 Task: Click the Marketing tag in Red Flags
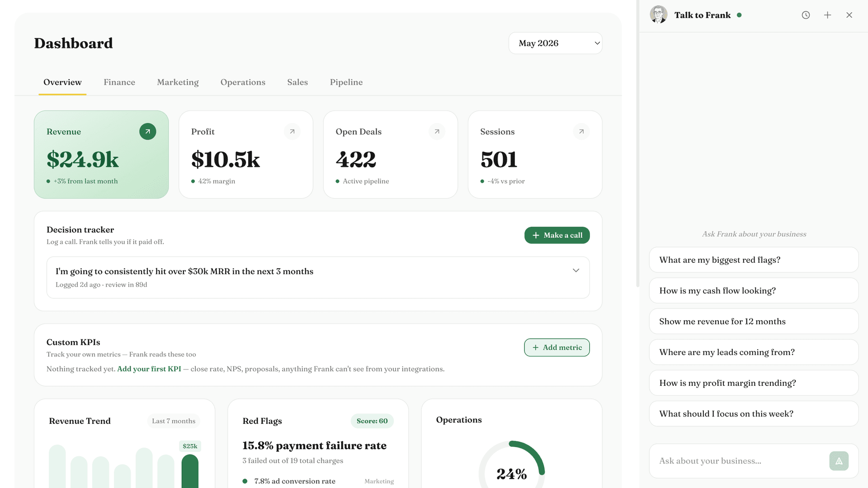tap(379, 481)
